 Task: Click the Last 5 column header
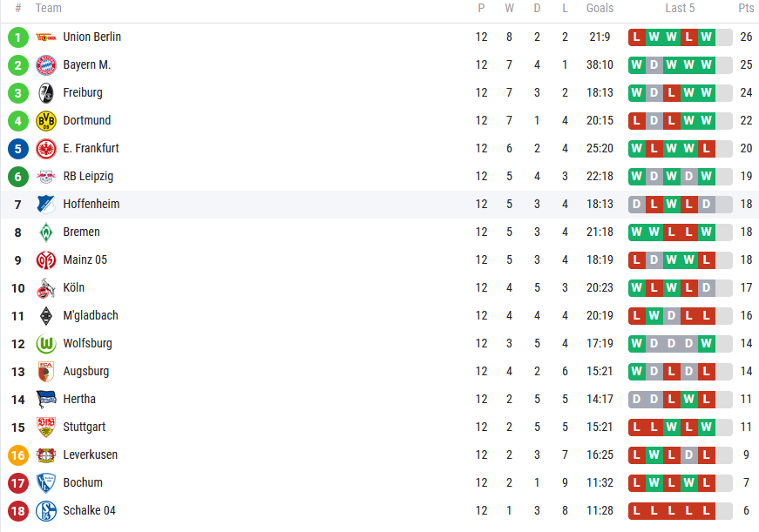coord(680,8)
